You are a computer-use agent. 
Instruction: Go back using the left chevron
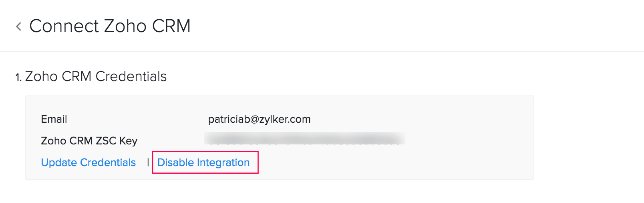[x=18, y=26]
